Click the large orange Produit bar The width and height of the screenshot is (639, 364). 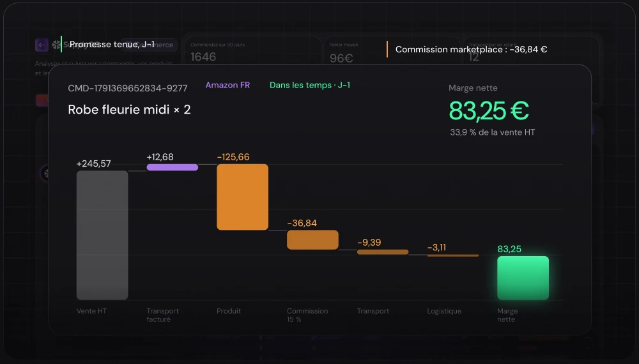(x=242, y=197)
